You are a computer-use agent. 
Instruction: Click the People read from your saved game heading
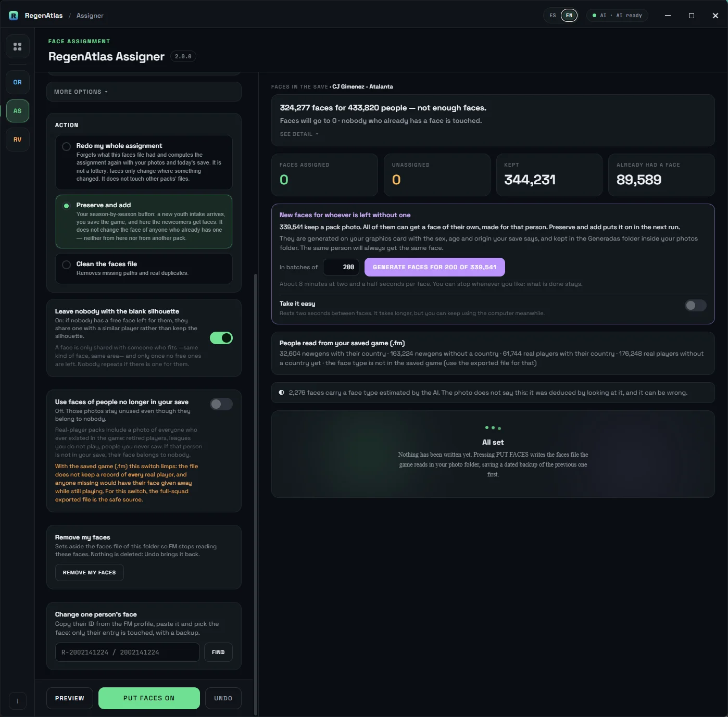[x=342, y=343]
